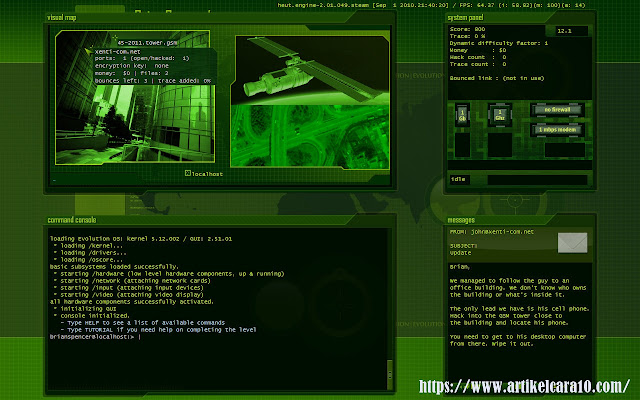Screen dimensions: 640x400
Task: Click the 'update' subject text in messages
Action: (x=460, y=253)
